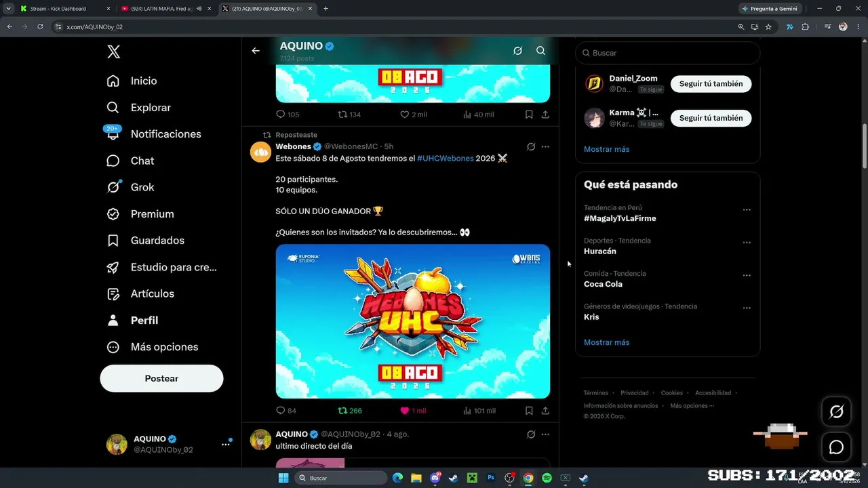This screenshot has width=868, height=488.
Task: Open options for the #MagalyTvLaFirme trend
Action: 747,210
